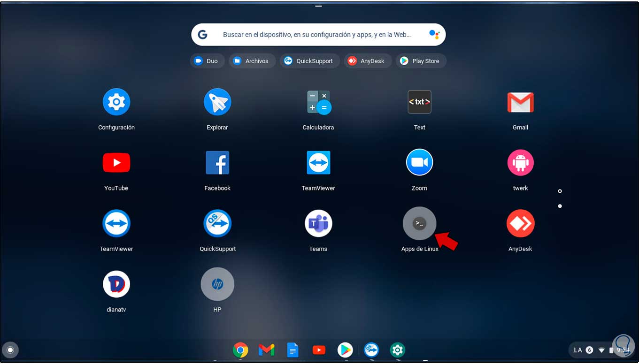639x364 pixels.
Task: Click the LA input method indicator
Action: 578,350
